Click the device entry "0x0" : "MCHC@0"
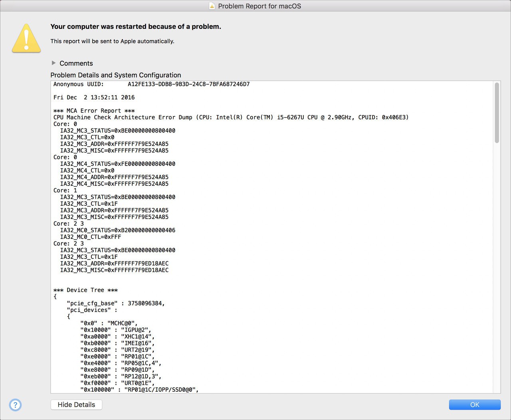511x420 pixels. pos(109,323)
